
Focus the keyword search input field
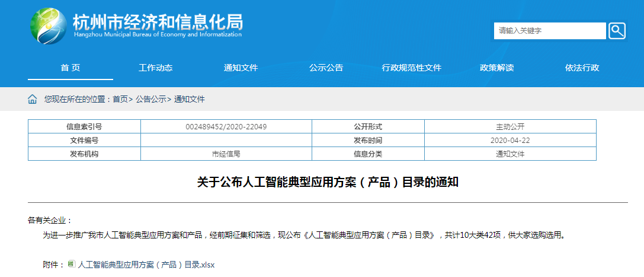pyautogui.click(x=549, y=31)
